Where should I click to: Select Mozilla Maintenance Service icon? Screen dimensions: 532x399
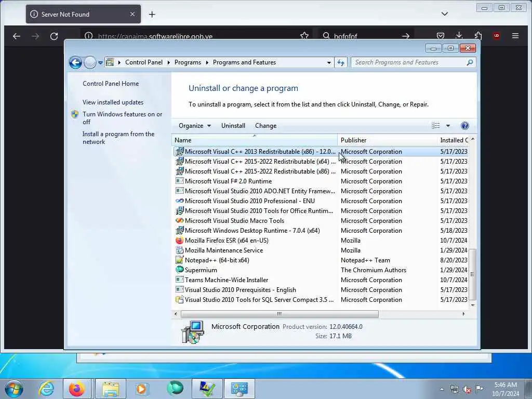click(179, 250)
